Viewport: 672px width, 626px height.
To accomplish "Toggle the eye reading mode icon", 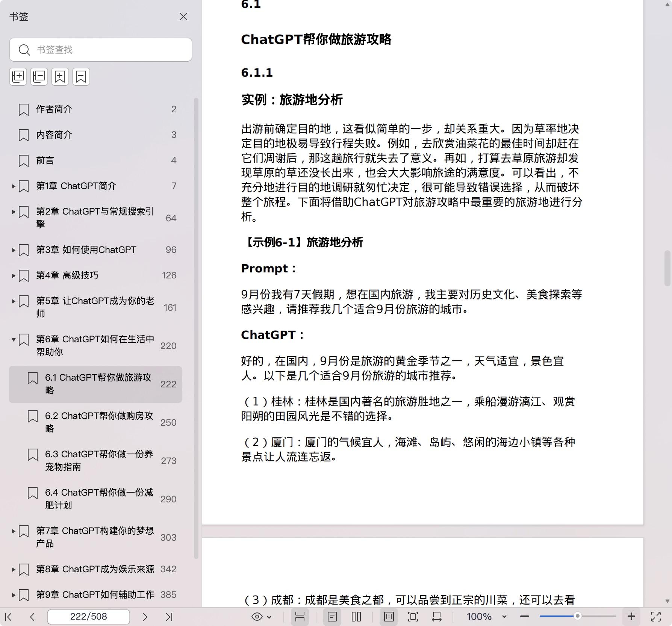I will point(257,617).
